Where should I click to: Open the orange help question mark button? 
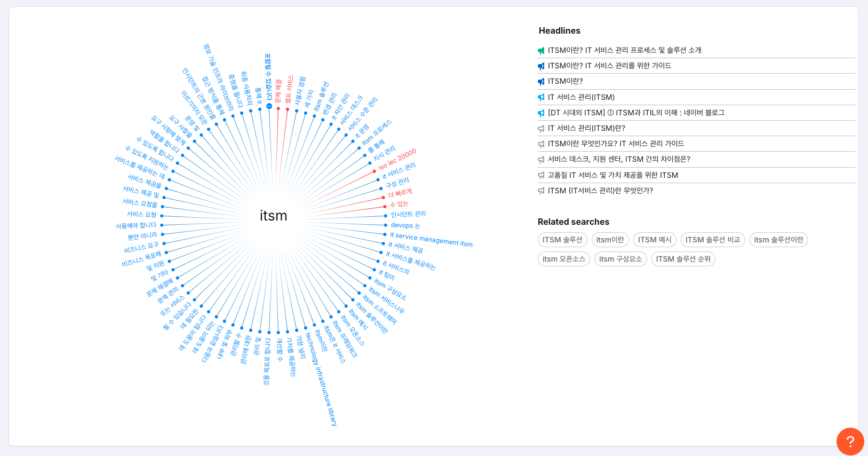(850, 441)
